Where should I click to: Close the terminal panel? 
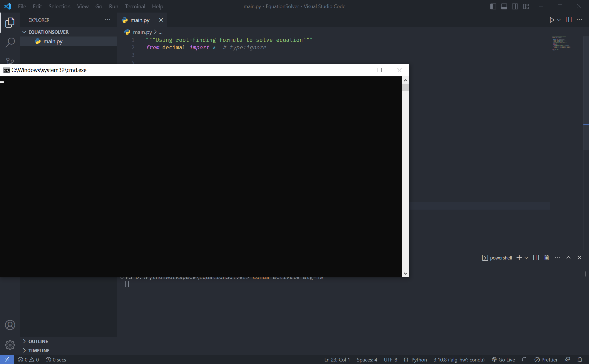pyautogui.click(x=579, y=258)
